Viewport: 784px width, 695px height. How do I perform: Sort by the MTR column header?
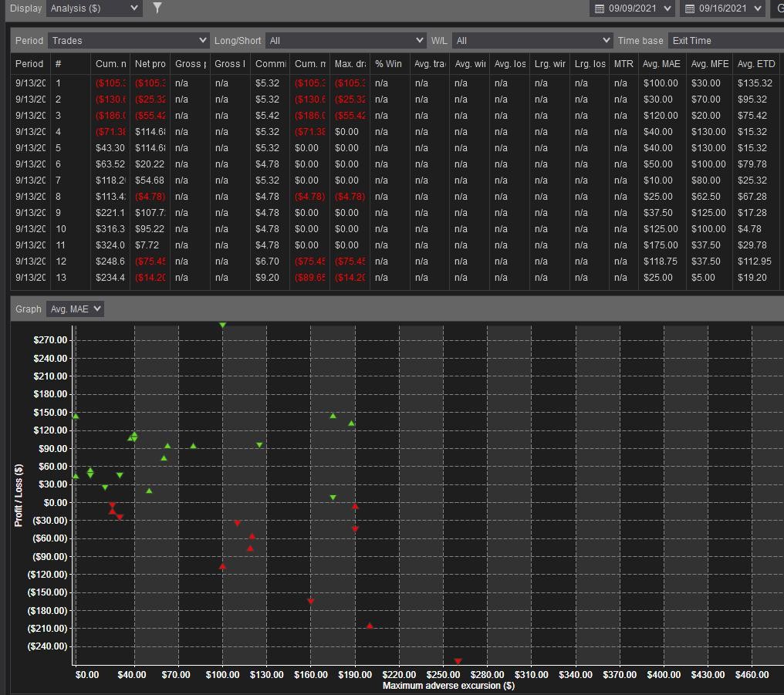623,63
